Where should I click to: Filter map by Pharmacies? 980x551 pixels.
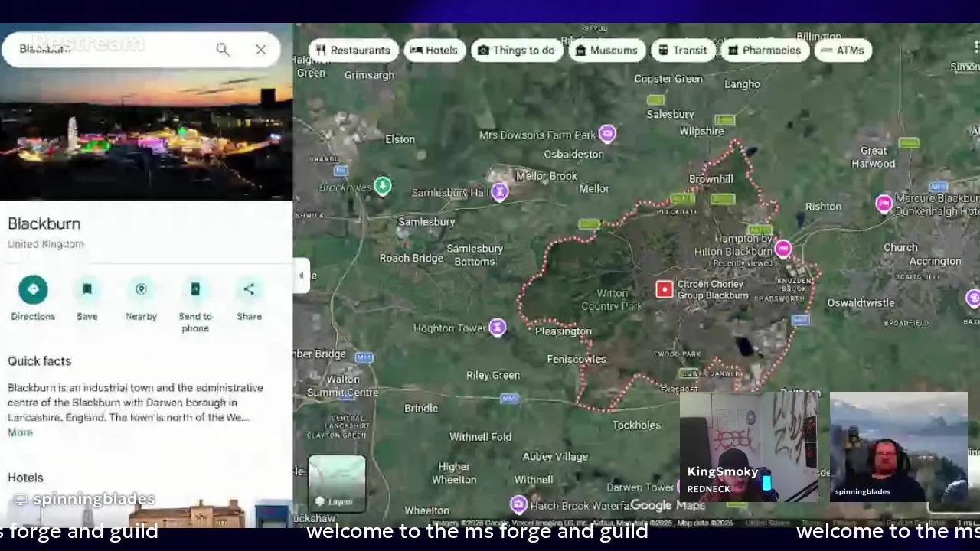[765, 51]
